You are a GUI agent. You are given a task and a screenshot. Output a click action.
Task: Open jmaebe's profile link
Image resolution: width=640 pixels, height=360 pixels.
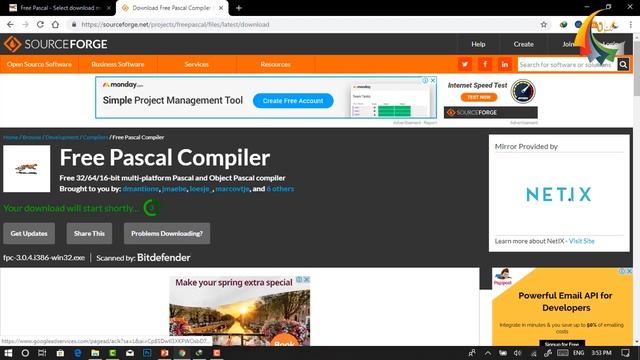tap(174, 189)
